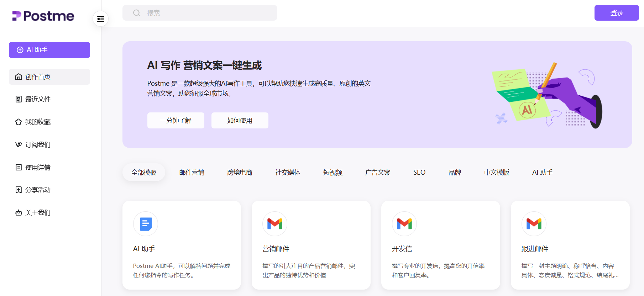Click the VIP icon beside 订阅我们
The width and height of the screenshot is (644, 296).
(x=19, y=145)
